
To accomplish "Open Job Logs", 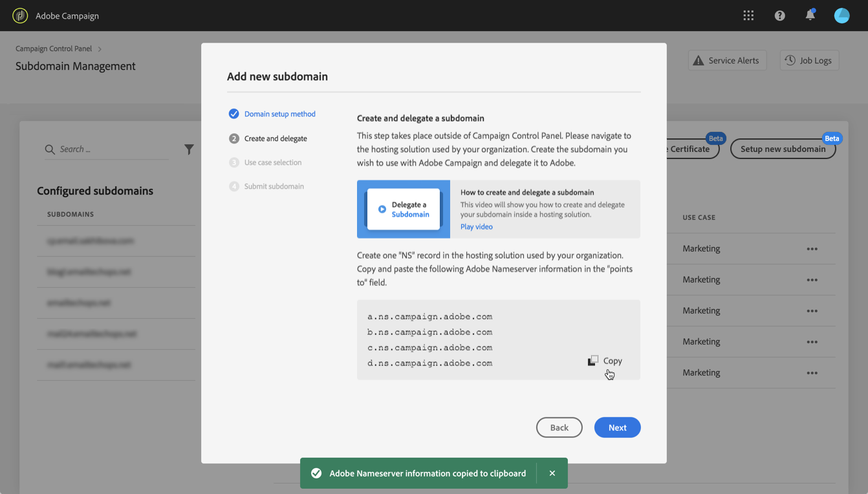I will pyautogui.click(x=809, y=60).
